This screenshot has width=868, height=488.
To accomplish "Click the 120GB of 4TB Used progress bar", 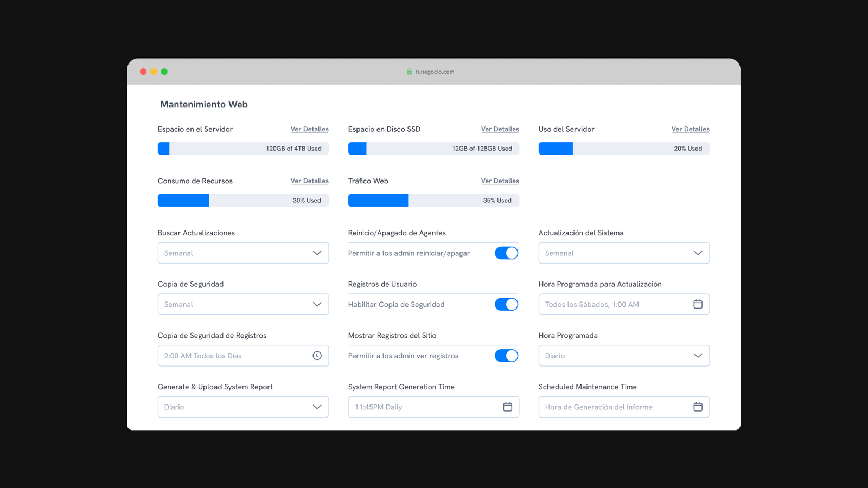I will click(243, 149).
